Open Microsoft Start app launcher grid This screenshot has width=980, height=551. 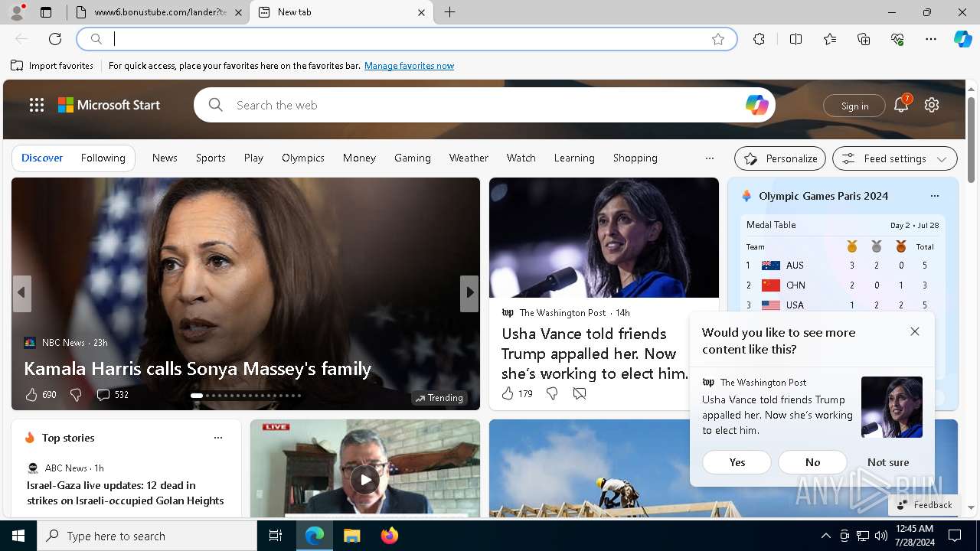tap(37, 105)
